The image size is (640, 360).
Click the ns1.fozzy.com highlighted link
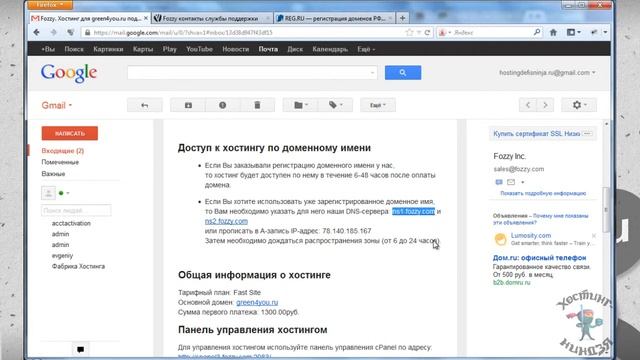[413, 211]
